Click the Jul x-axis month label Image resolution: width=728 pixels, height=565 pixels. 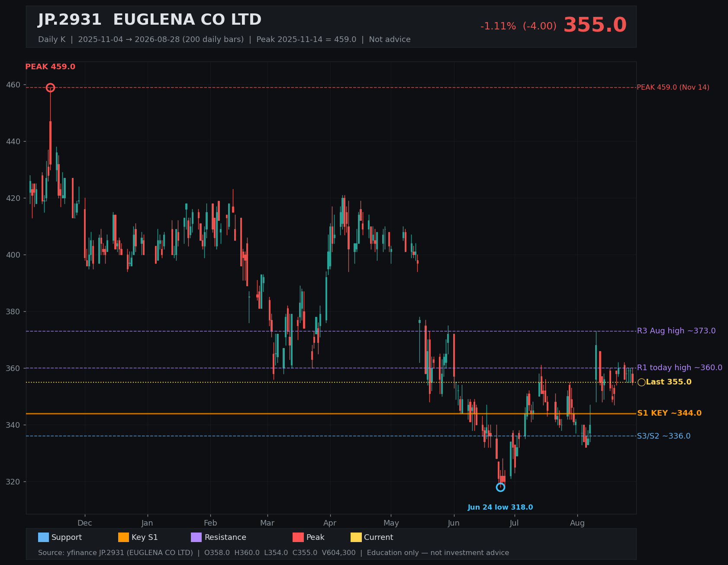pyautogui.click(x=515, y=523)
